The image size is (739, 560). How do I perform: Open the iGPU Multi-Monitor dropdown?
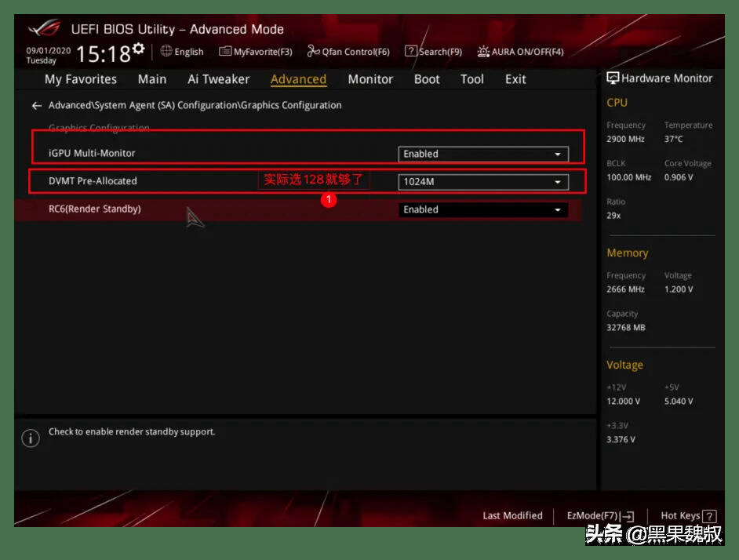[483, 155]
